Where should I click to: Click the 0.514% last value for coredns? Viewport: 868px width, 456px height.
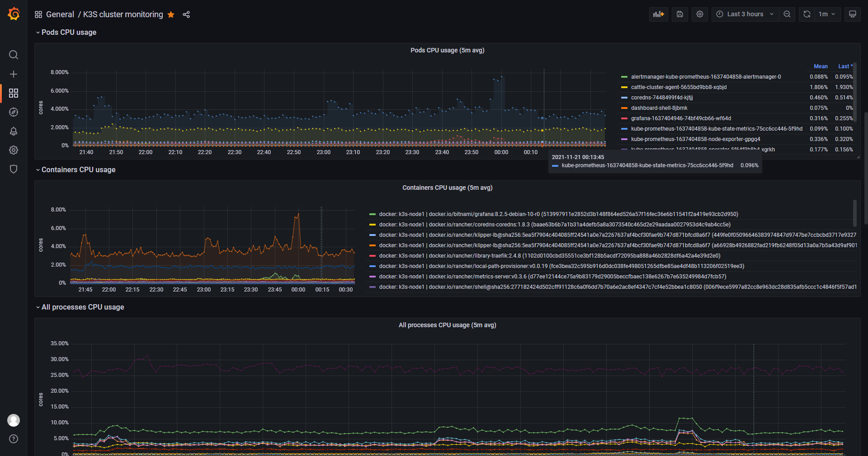[844, 98]
